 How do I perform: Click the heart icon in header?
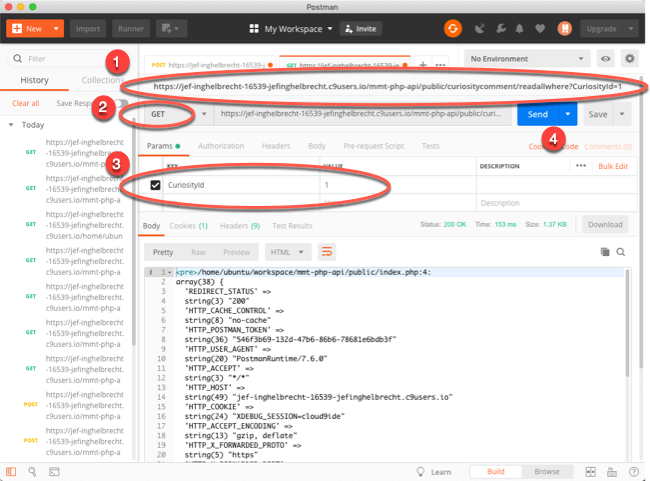(540, 29)
